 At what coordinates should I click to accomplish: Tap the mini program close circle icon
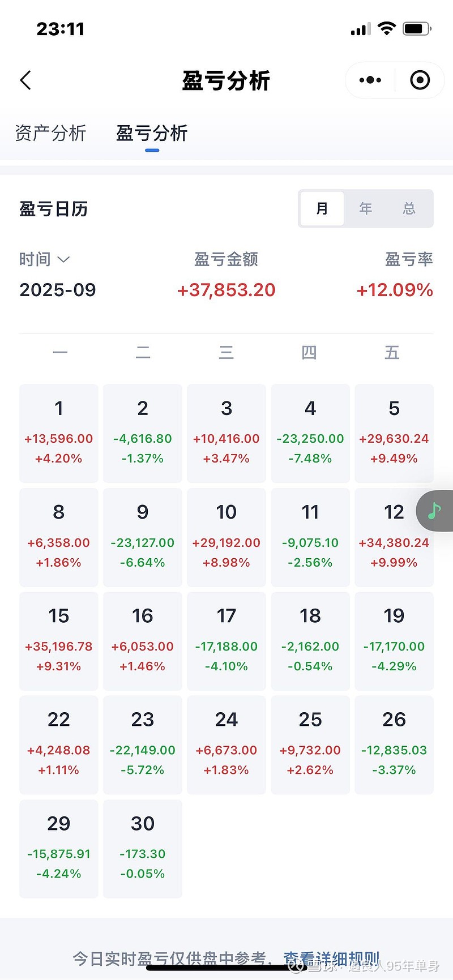pyautogui.click(x=420, y=80)
